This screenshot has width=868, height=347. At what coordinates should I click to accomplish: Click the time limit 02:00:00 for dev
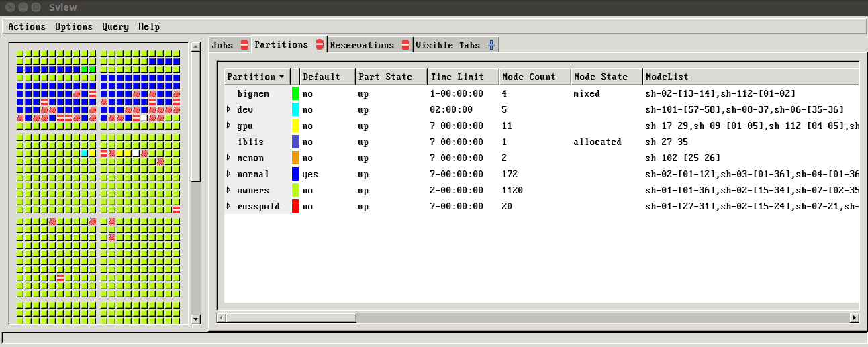tap(451, 109)
